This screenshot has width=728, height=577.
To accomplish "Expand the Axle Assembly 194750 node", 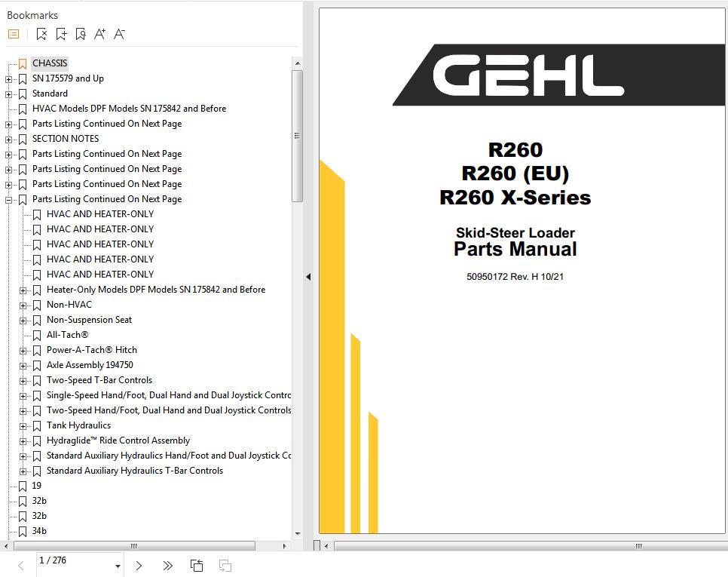I will click(x=23, y=366).
